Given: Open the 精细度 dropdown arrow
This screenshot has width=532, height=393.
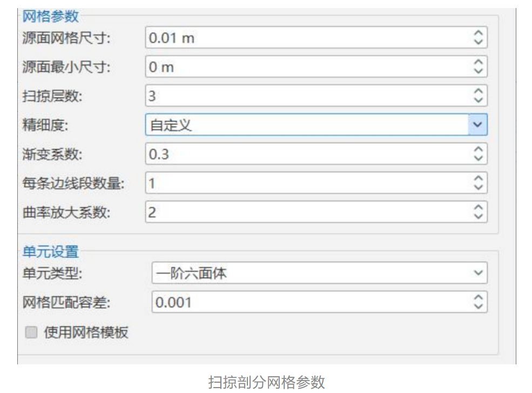Looking at the screenshot, I should point(477,125).
